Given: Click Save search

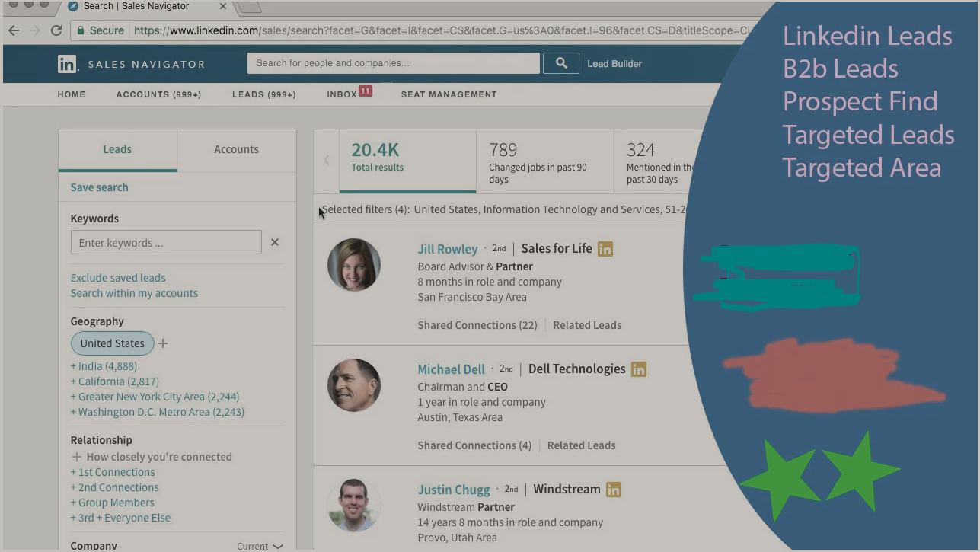Looking at the screenshot, I should coord(97,187).
